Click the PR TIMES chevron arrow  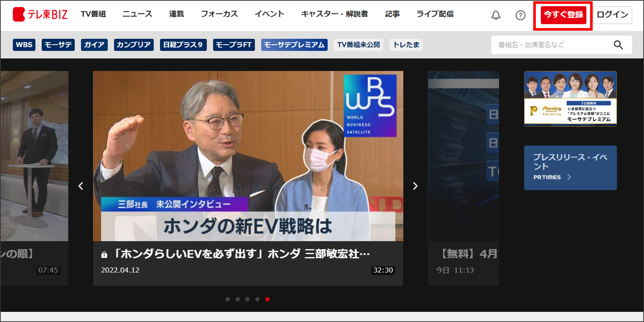coord(569,177)
